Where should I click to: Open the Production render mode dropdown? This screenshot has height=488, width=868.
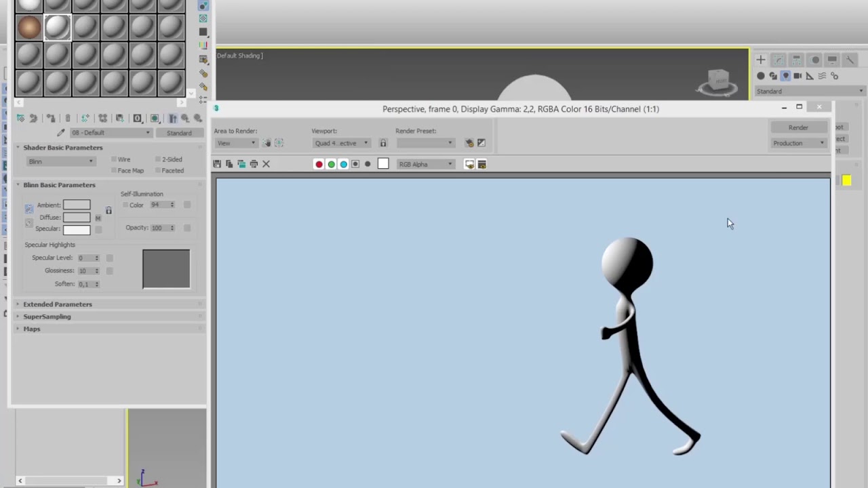(799, 143)
